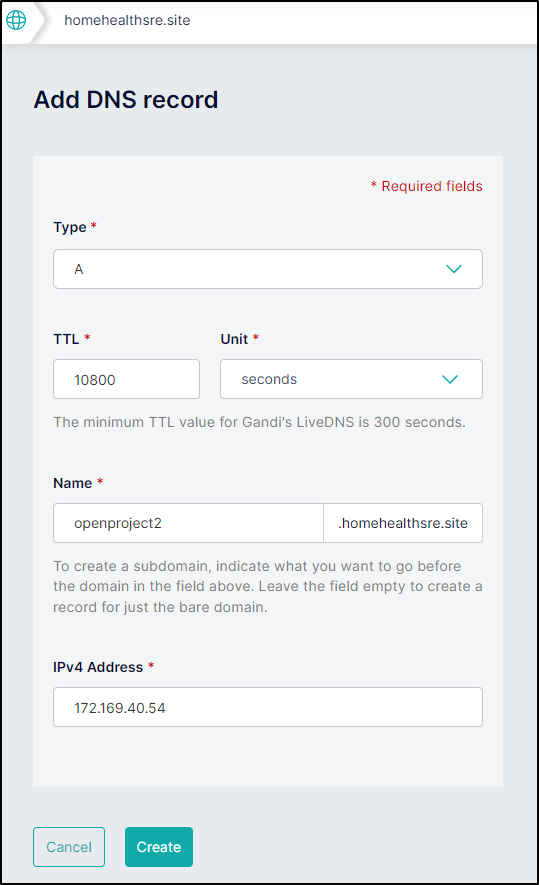Click the minimum TTL value hint text

click(260, 422)
